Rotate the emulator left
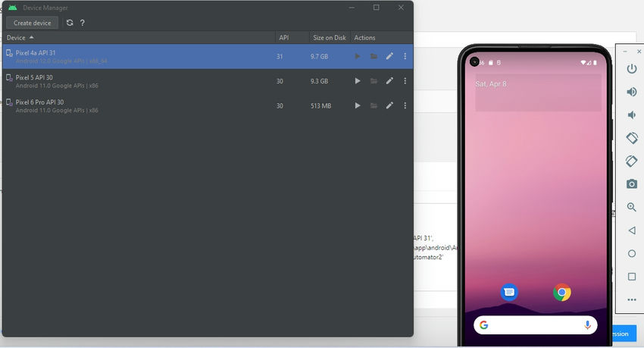644x348 pixels. (x=632, y=138)
